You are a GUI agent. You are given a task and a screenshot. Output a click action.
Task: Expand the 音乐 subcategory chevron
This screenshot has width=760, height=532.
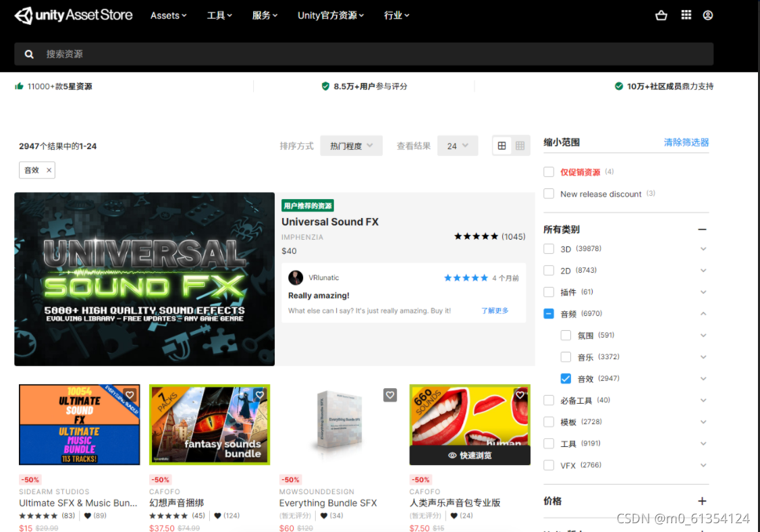[703, 357]
